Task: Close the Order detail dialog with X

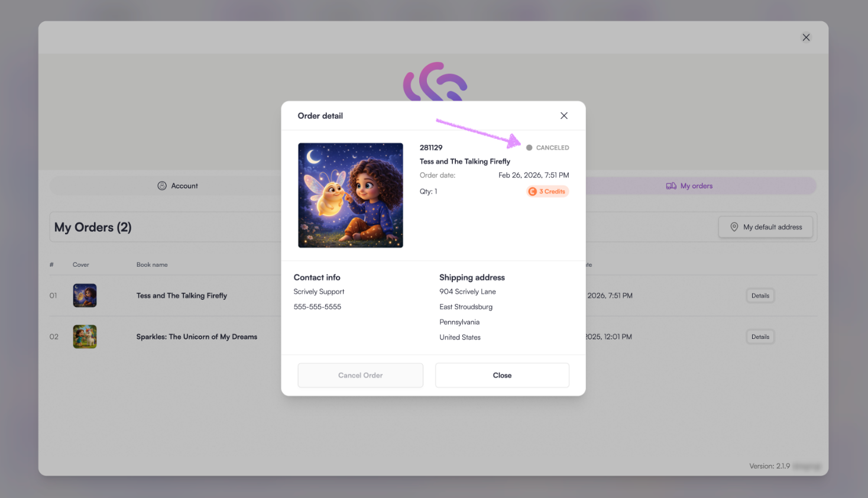Action: pos(564,116)
